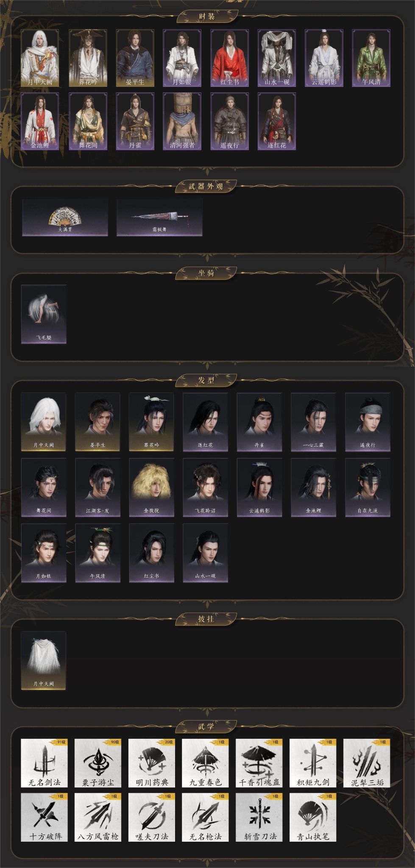Select the green 午风清 outfit card

[371, 58]
